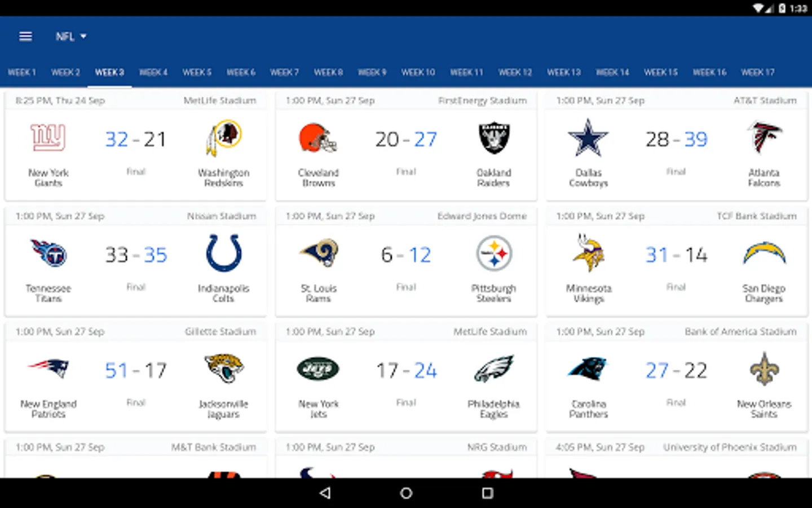Screen dimensions: 812x508
Task: Choose the WEEK 14 tab
Action: point(612,72)
